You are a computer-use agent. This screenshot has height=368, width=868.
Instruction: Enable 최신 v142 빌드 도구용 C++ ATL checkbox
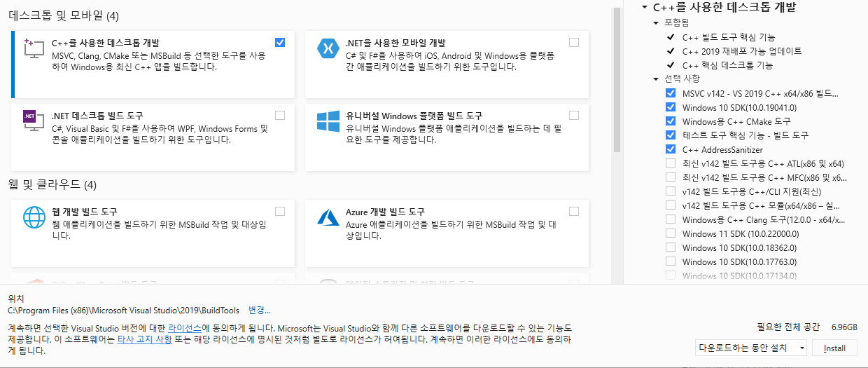pos(671,163)
